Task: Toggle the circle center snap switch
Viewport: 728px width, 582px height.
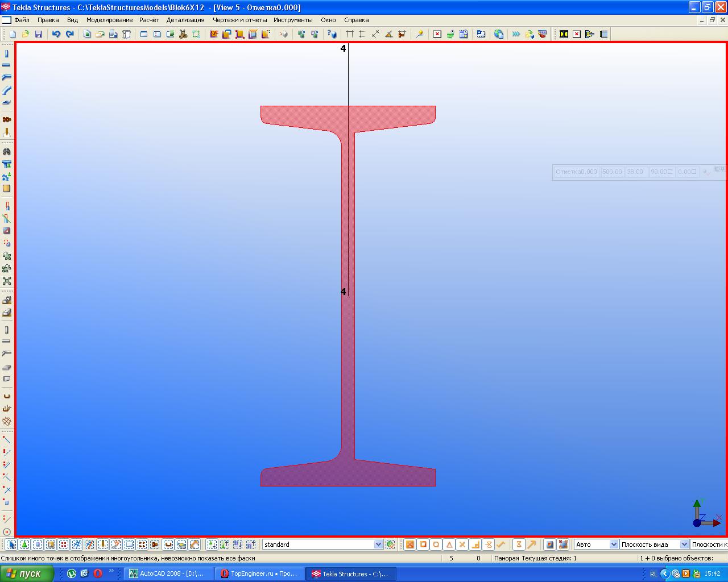Action: [x=436, y=544]
